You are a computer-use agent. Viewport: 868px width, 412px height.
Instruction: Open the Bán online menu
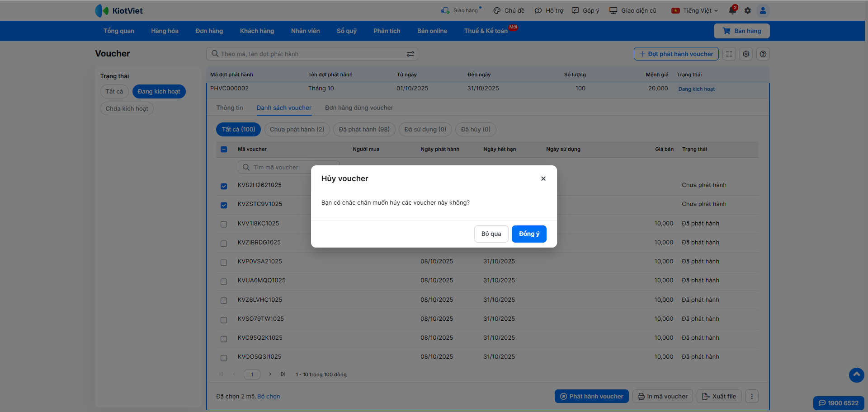tap(432, 31)
